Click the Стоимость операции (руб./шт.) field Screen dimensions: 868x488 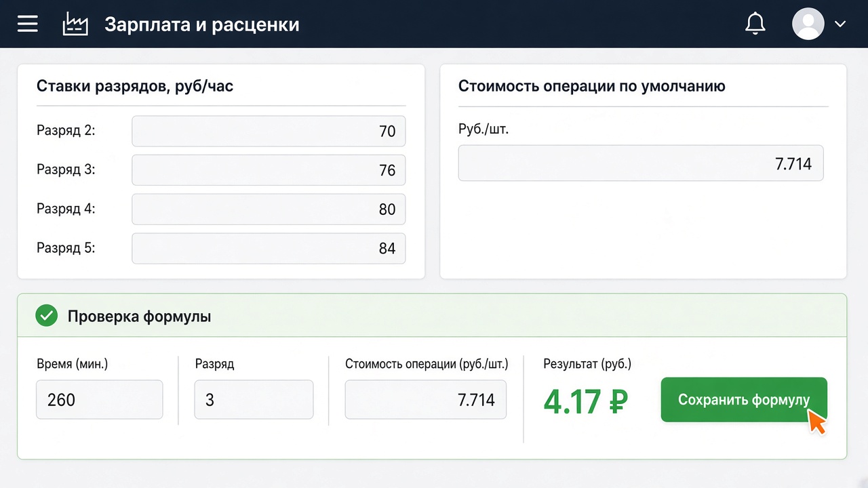point(426,399)
